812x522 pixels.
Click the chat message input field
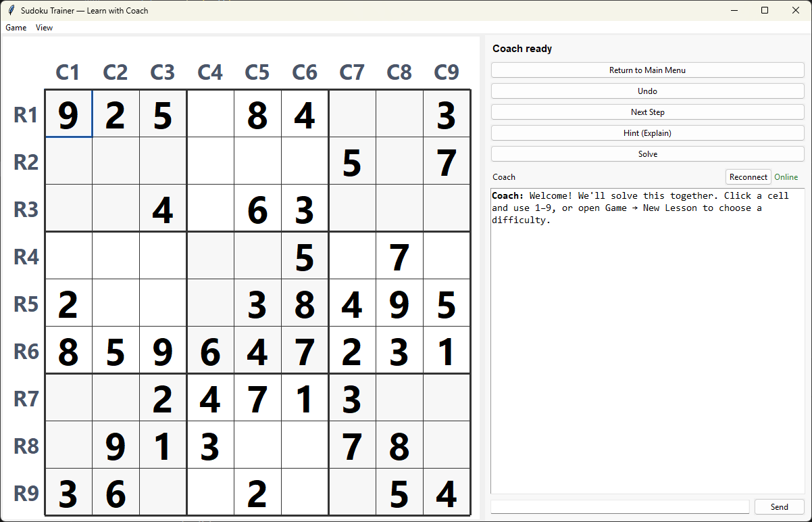point(618,506)
